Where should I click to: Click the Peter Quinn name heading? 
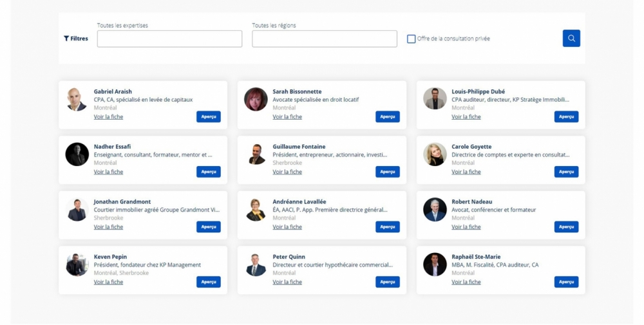[289, 257]
